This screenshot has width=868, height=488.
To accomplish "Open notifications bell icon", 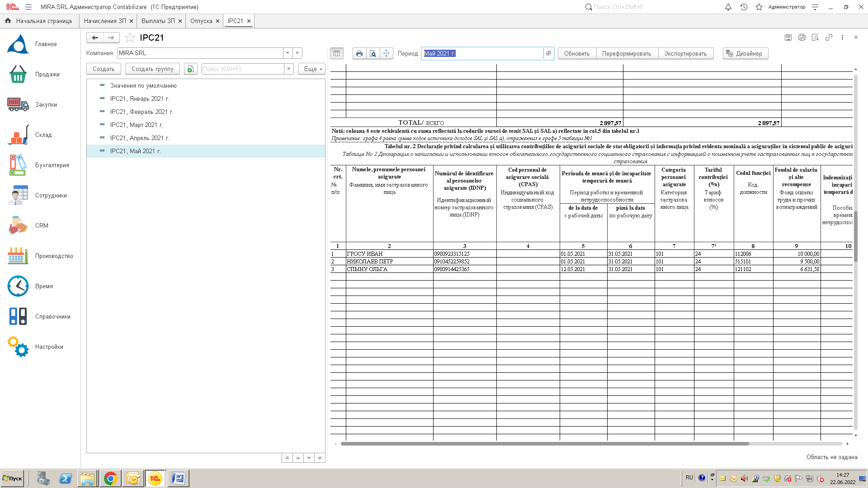I will [728, 7].
